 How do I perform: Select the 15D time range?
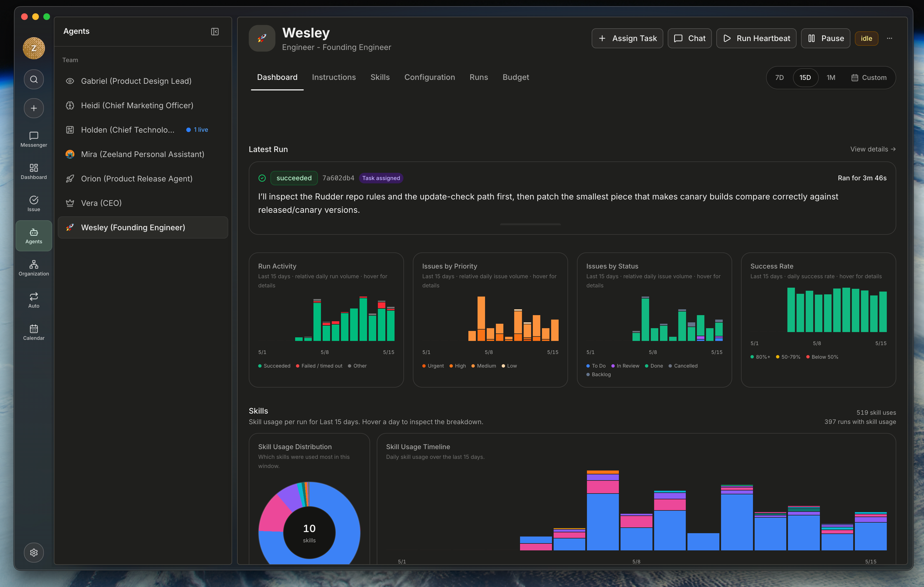(805, 77)
